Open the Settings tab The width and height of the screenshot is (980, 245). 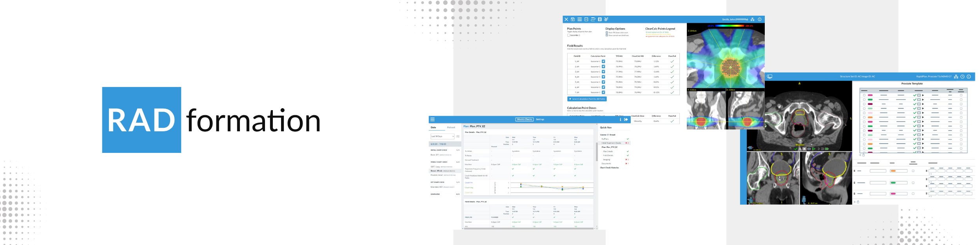tap(540, 120)
